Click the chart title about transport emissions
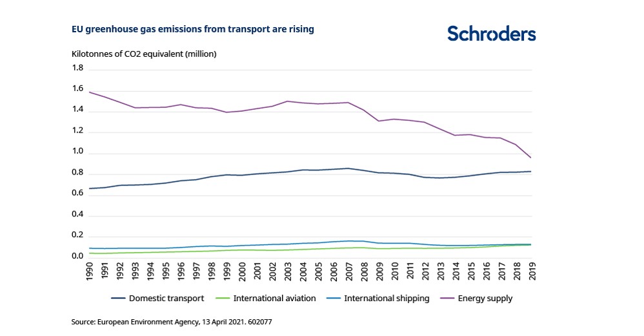The height and width of the screenshot is (336, 644). click(x=192, y=30)
